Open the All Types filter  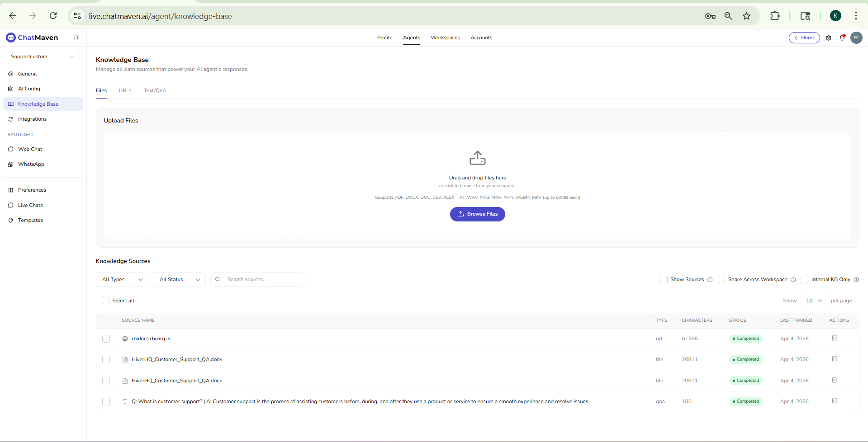coord(121,279)
